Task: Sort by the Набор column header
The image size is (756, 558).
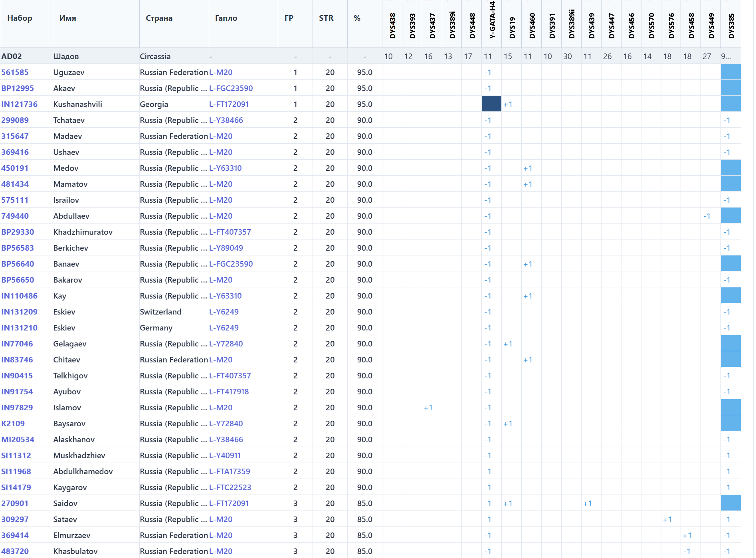Action: tap(20, 18)
